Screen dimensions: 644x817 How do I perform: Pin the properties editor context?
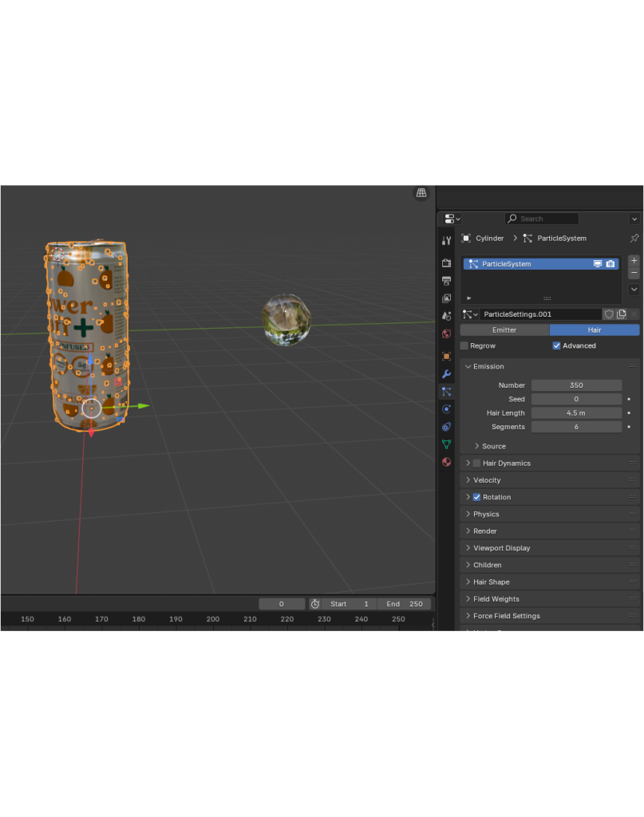[x=634, y=239]
